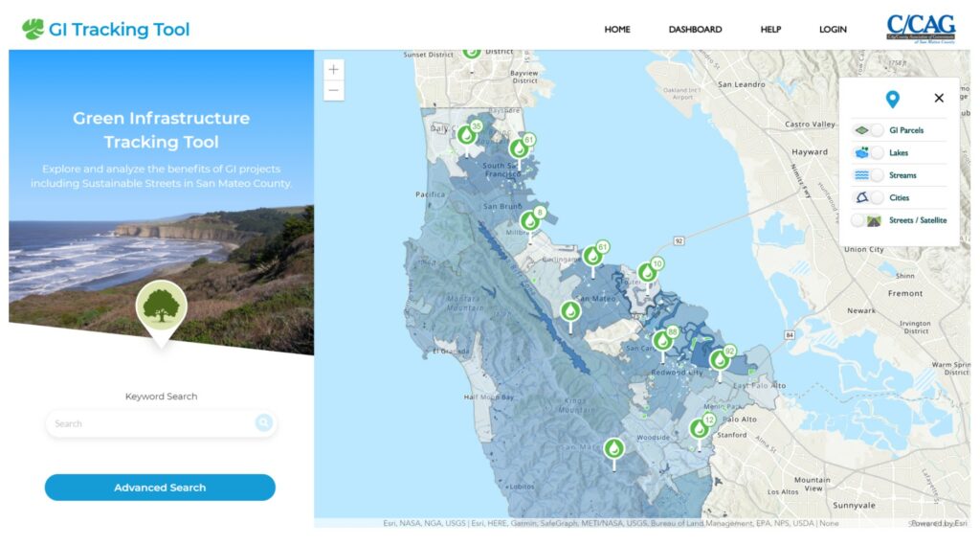Viewport: 980px width, 545px height.
Task: Click the Login link
Action: pos(833,30)
